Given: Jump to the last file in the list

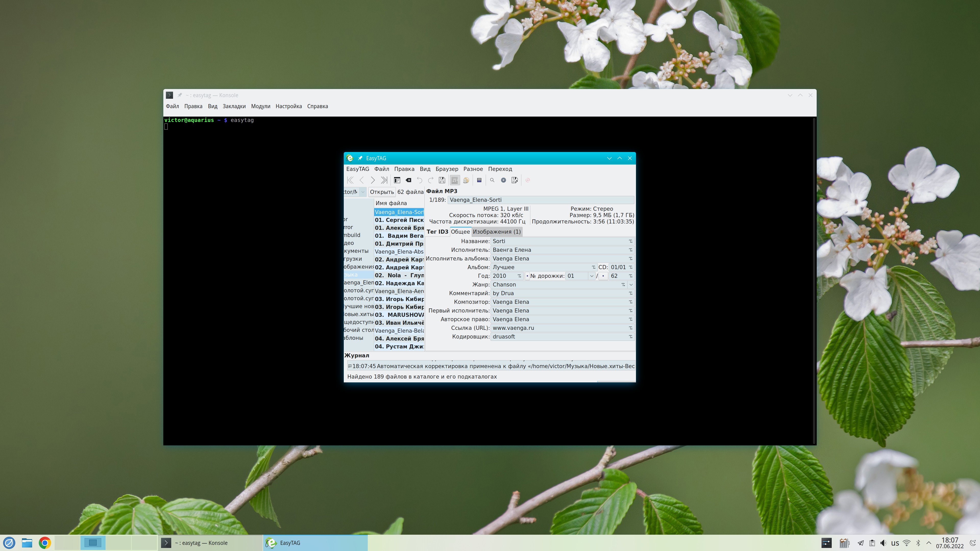Looking at the screenshot, I should 384,180.
